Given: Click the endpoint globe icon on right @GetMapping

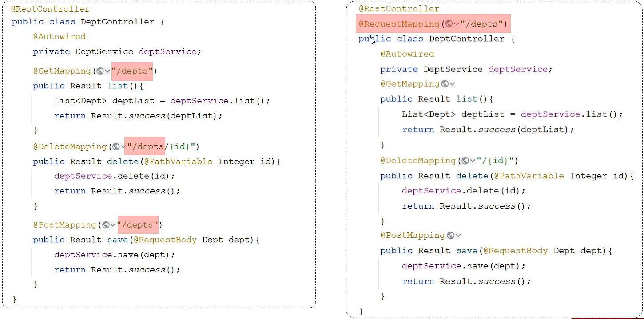Looking at the screenshot, I should [445, 83].
